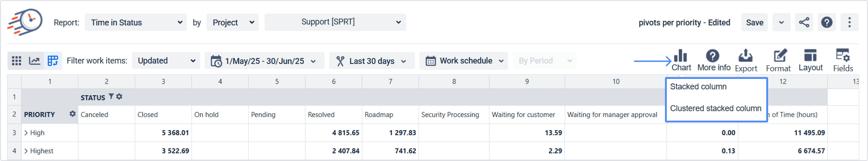868x161 pixels.
Task: Open the Export menu
Action: pyautogui.click(x=746, y=60)
